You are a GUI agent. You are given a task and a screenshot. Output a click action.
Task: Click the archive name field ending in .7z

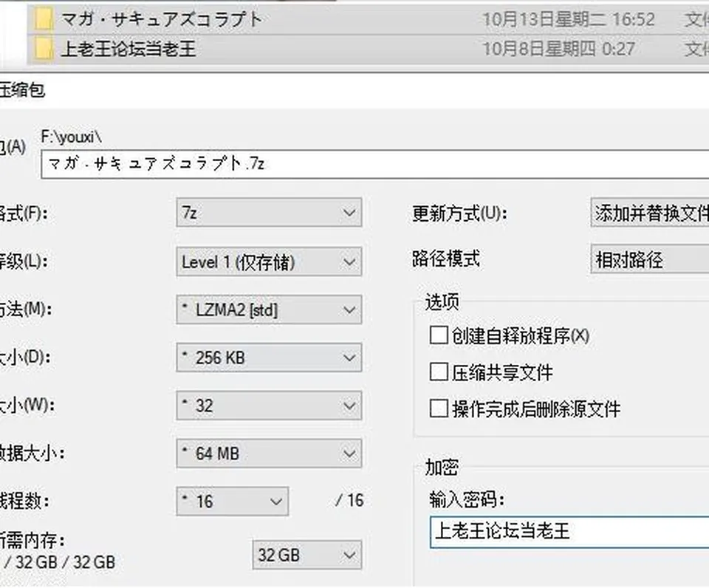point(375,164)
